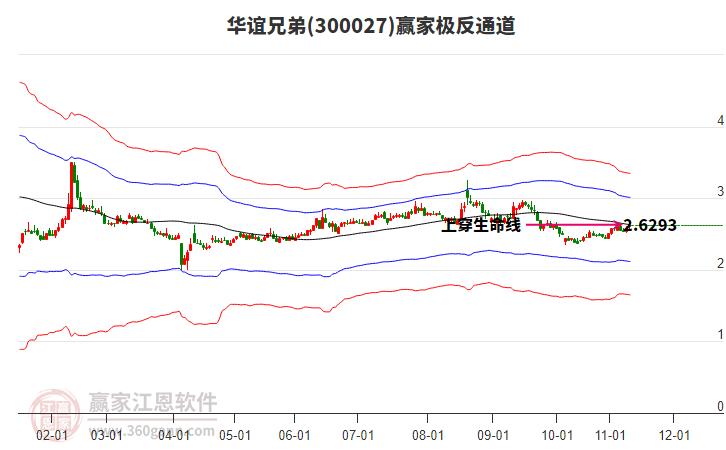This screenshot has width=726, height=450.
Task: Click the 02-01 date label
Action: tap(51, 435)
